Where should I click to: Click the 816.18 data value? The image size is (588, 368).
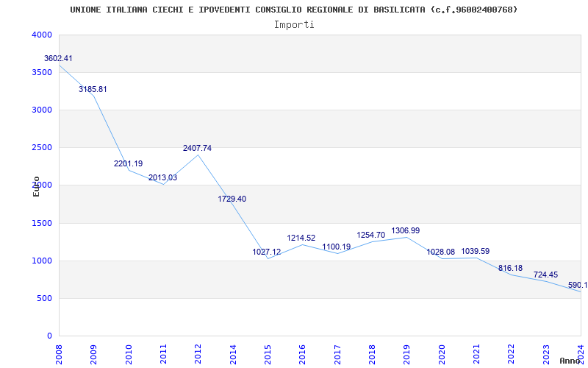(x=510, y=269)
